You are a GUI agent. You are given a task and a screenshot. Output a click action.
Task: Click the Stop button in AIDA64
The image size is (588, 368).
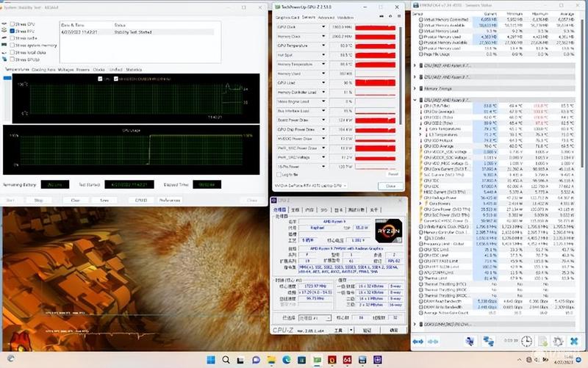(x=39, y=201)
